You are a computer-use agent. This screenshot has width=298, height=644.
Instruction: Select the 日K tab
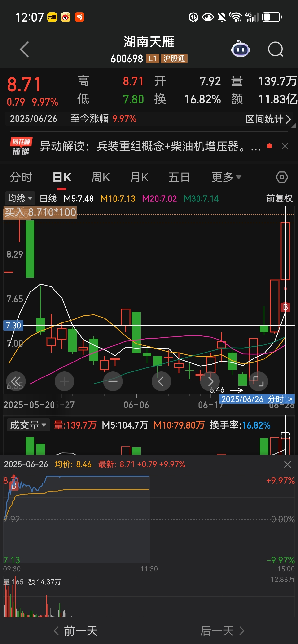coord(62,177)
